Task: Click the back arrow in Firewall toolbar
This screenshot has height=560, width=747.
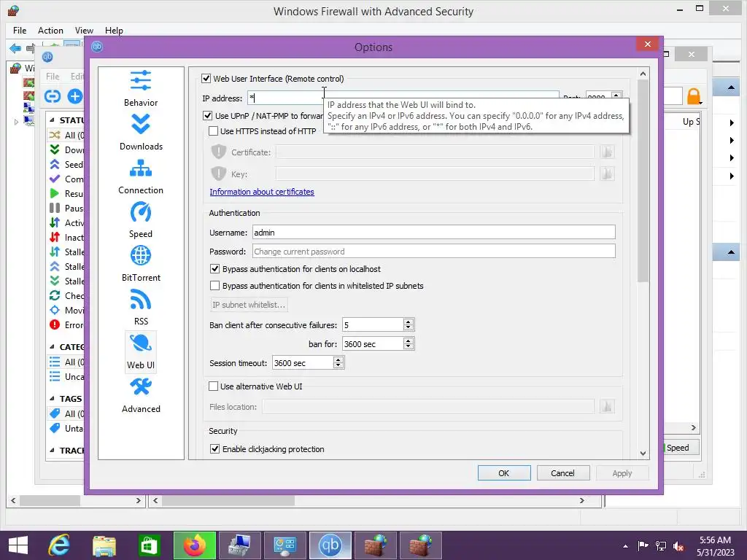Action: tap(15, 48)
